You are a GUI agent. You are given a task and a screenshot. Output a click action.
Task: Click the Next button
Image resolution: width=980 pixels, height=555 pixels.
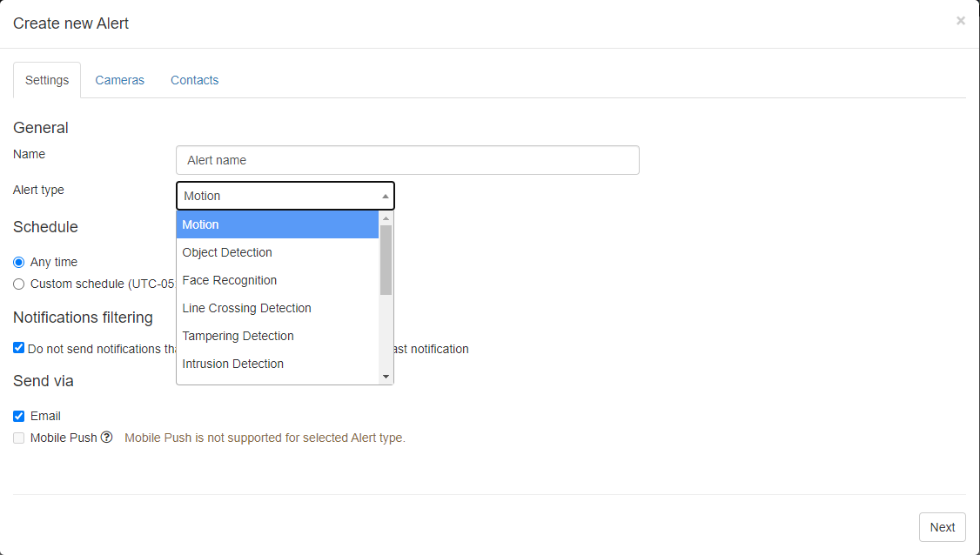(x=942, y=527)
